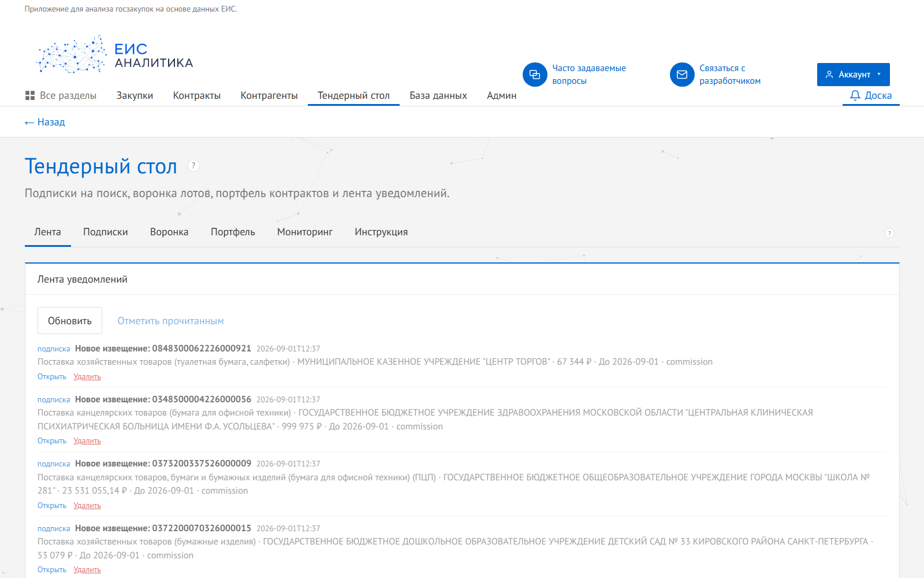
Task: Select Тендерный стол in navigation
Action: pos(353,95)
